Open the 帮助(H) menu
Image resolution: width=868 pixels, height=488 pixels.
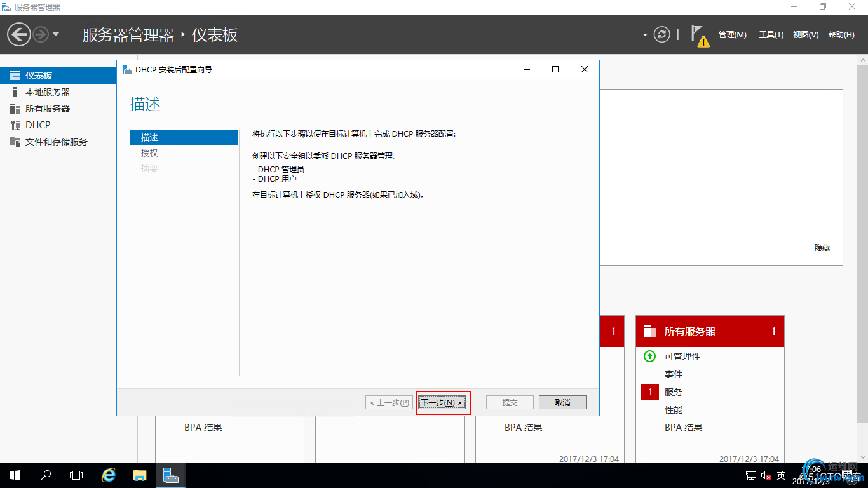(841, 35)
